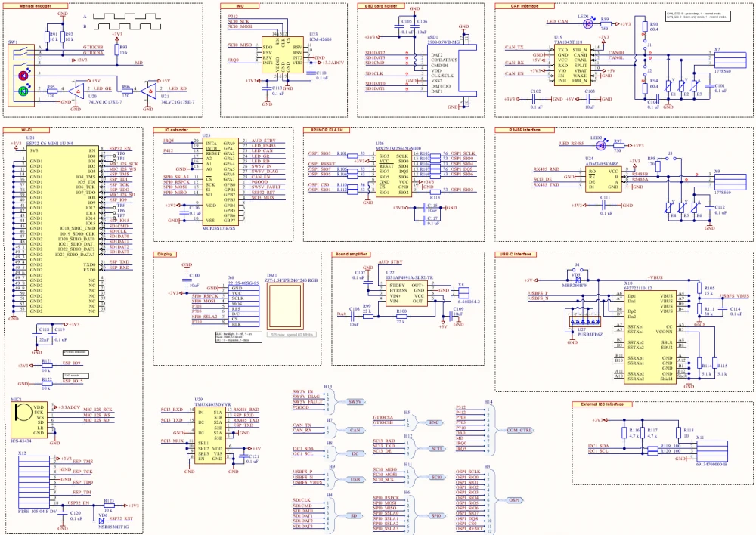Click the SPI NOR FLASH section header
Screen dimensions: 756x535
(x=325, y=130)
